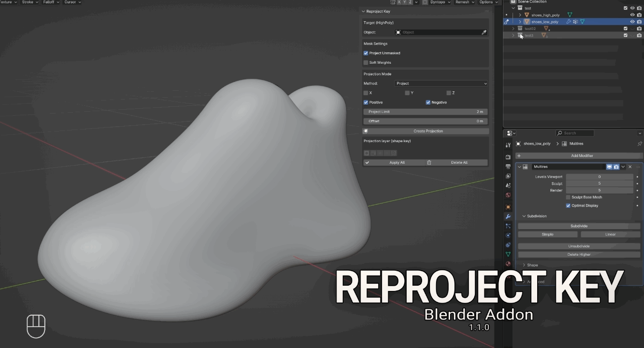
Task: Pick target object with the eyedropper
Action: (484, 32)
